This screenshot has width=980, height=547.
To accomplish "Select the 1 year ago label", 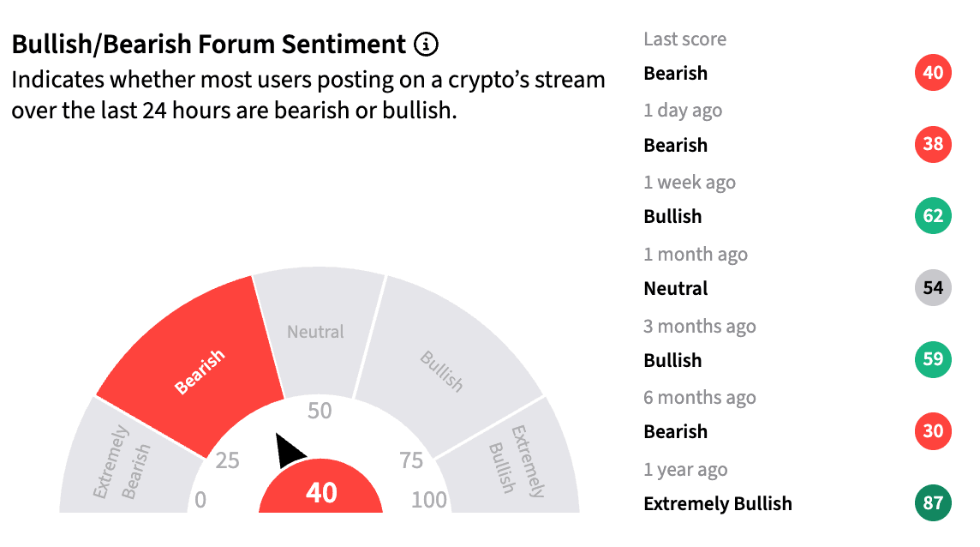I will (685, 469).
